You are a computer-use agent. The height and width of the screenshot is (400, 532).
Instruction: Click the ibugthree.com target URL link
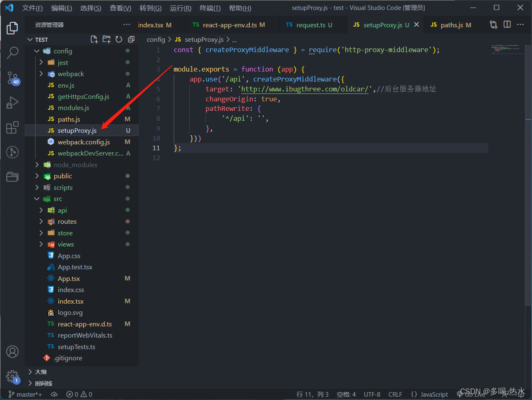305,89
